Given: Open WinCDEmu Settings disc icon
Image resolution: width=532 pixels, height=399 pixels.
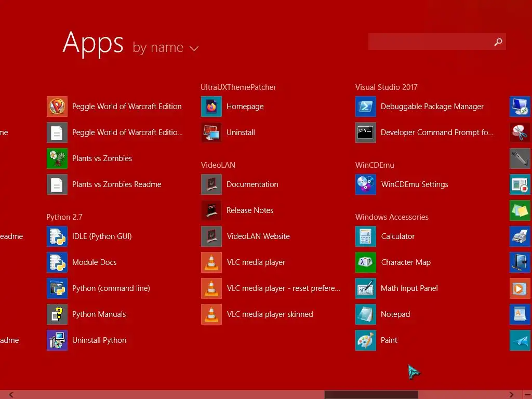Looking at the screenshot, I should [x=366, y=184].
